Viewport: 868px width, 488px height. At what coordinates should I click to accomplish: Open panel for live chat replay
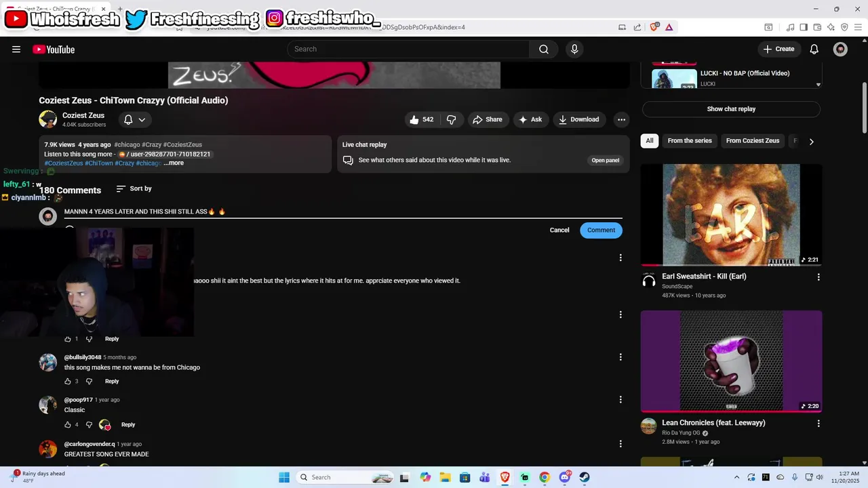point(606,161)
